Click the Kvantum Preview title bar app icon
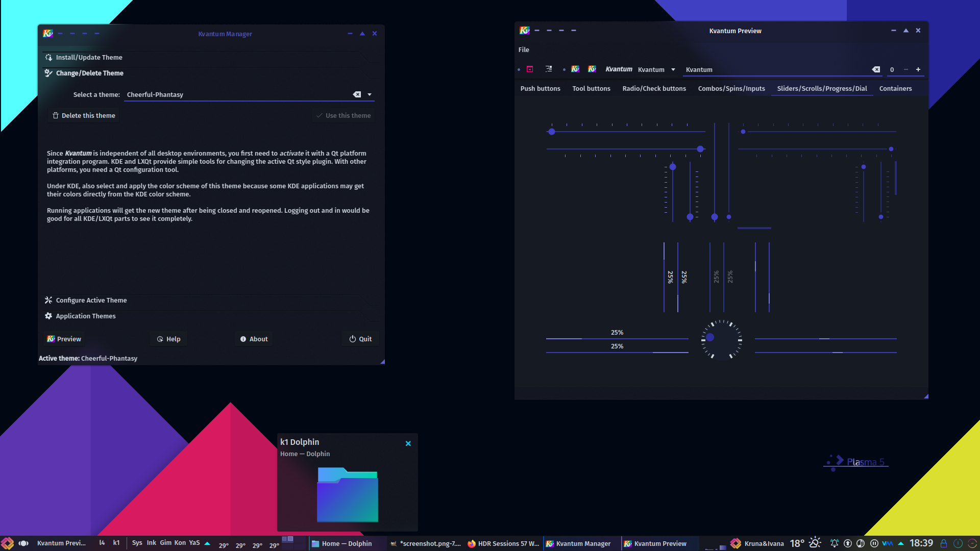The height and width of the screenshot is (551, 980). pyautogui.click(x=524, y=31)
